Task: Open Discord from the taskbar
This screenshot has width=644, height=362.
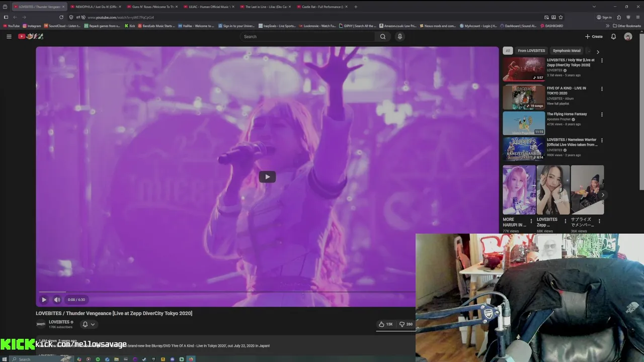Action: tap(172, 359)
